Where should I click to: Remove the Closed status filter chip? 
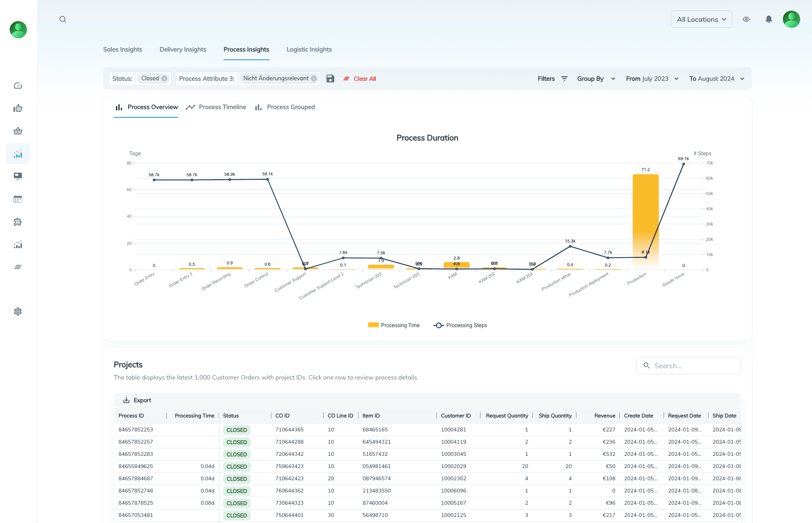click(x=164, y=79)
